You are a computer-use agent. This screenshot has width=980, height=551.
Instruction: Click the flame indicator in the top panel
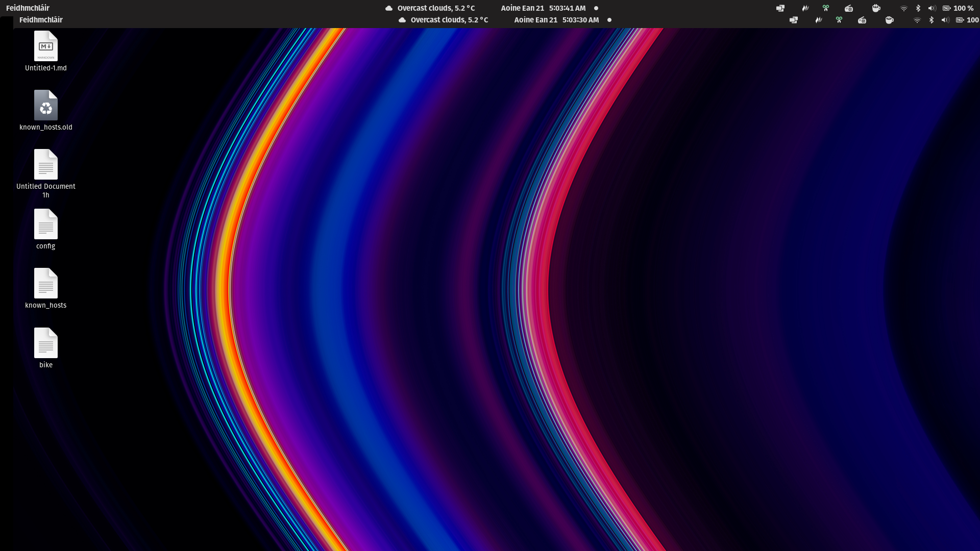click(x=805, y=8)
